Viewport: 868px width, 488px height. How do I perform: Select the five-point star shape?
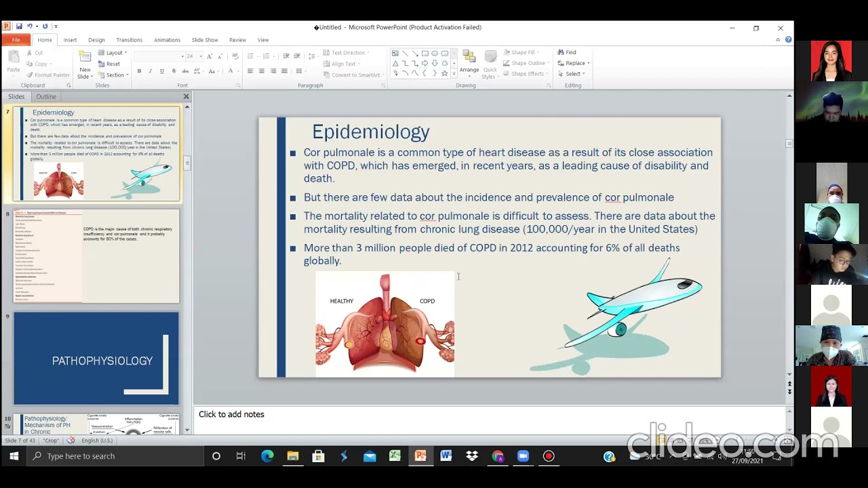pyautogui.click(x=445, y=73)
